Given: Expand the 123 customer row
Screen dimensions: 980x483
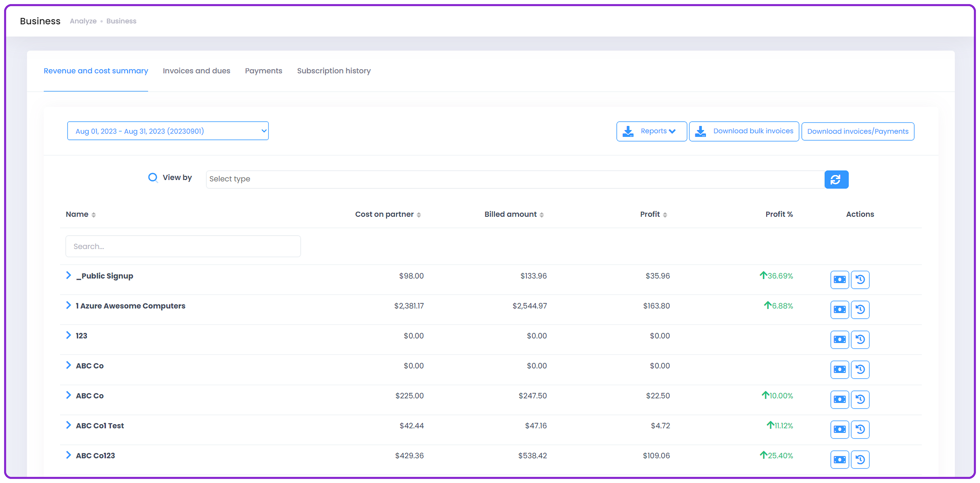Looking at the screenshot, I should point(68,335).
